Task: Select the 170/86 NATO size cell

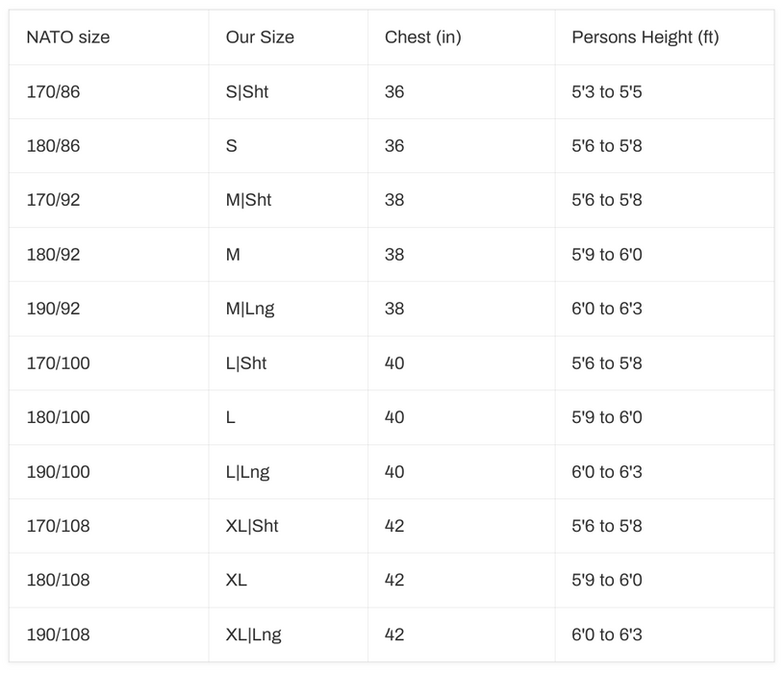Action: coord(54,92)
